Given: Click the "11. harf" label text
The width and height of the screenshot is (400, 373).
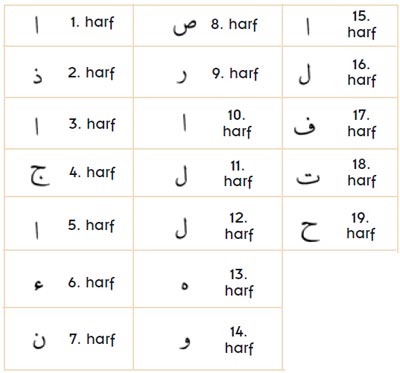Looking at the screenshot, I should coord(238,174).
